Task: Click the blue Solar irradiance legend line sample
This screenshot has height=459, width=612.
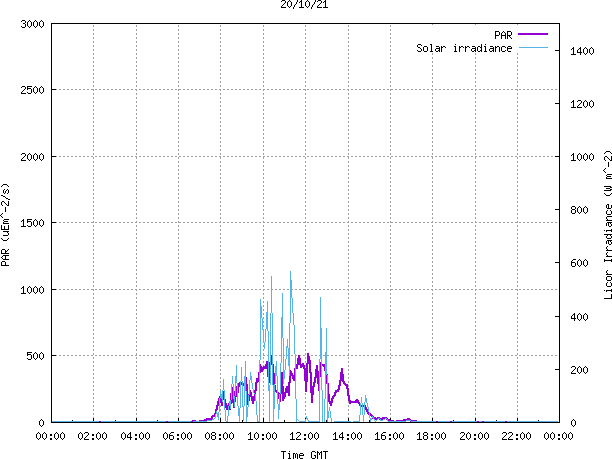Action: pos(533,48)
